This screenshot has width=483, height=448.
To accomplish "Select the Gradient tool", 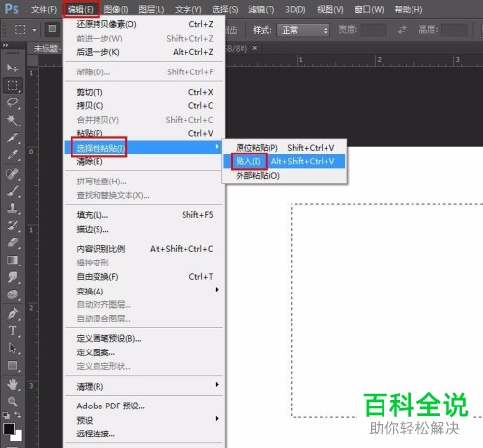I will (x=13, y=260).
